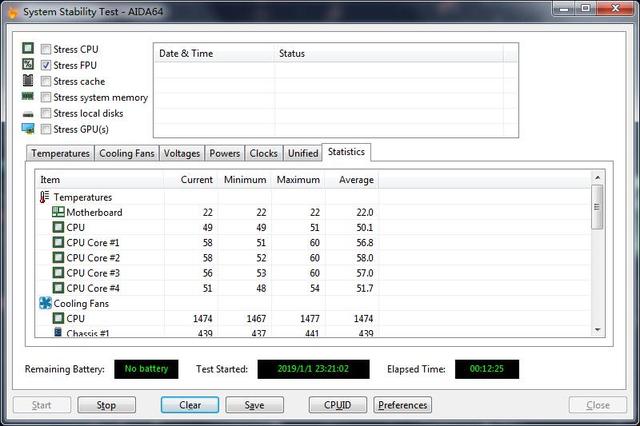The height and width of the screenshot is (426, 640).
Task: Click the CPU Core #4 icon
Action: pos(58,288)
